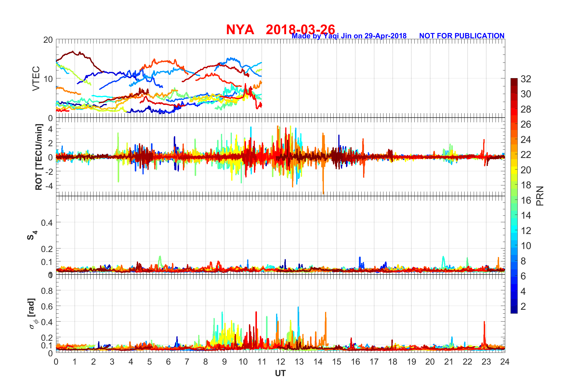The width and height of the screenshot is (561, 392).
Task: Click the x-axis tick label 18
Action: (393, 362)
